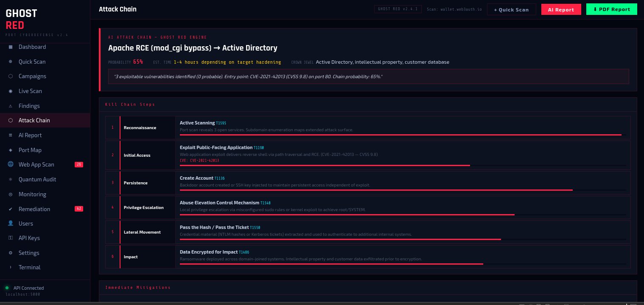Select the Reconnaissance step row
Image resolution: width=644 pixels, height=305 pixels.
click(368, 127)
